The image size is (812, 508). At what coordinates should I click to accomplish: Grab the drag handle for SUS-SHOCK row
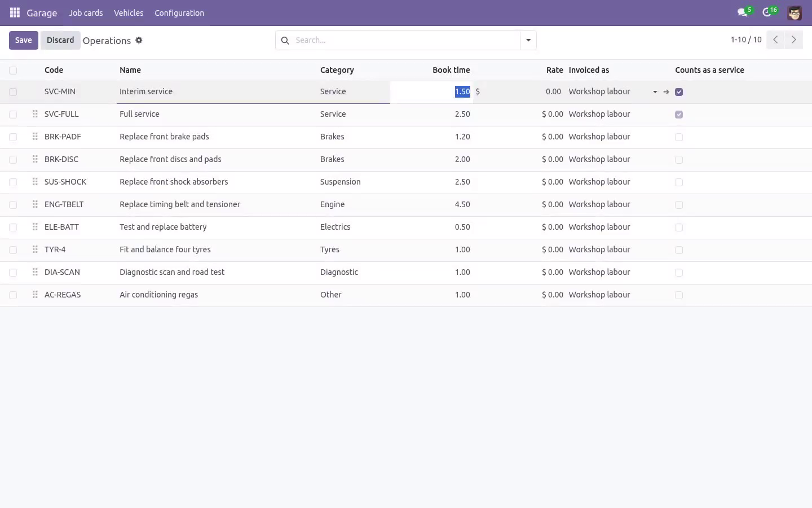[x=35, y=182]
